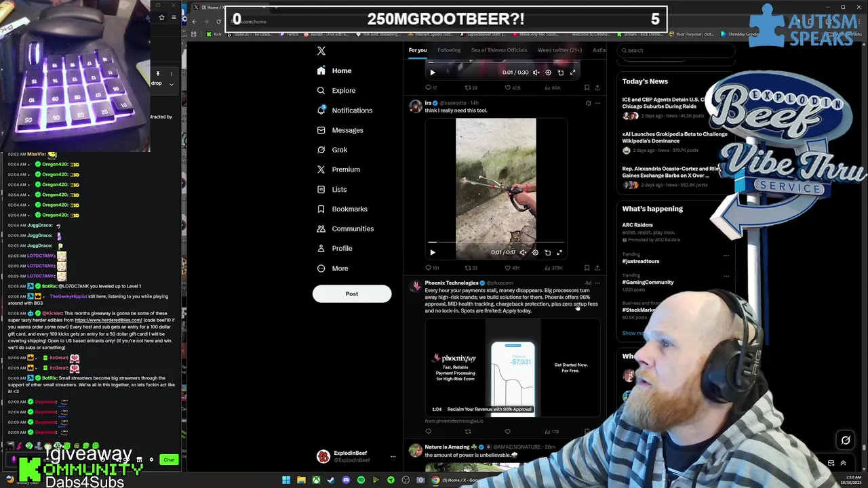
Task: Like ira's post with 451 likes
Action: click(x=511, y=268)
